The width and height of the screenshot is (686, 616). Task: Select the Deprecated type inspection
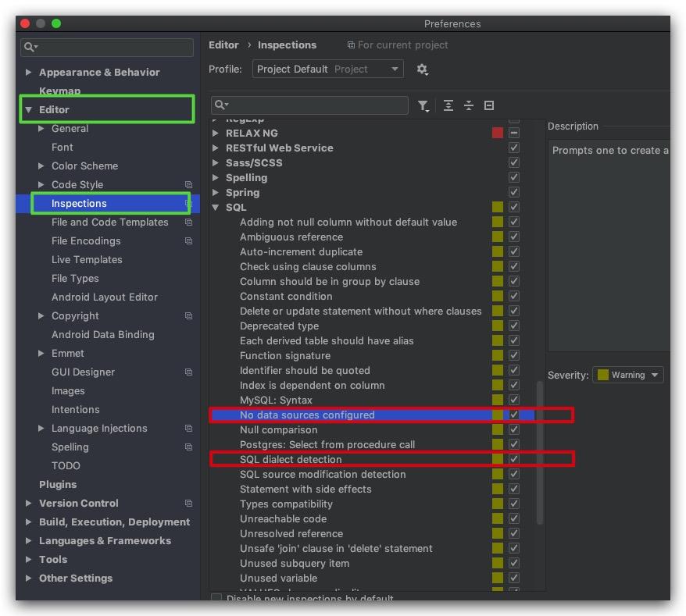[x=279, y=326]
